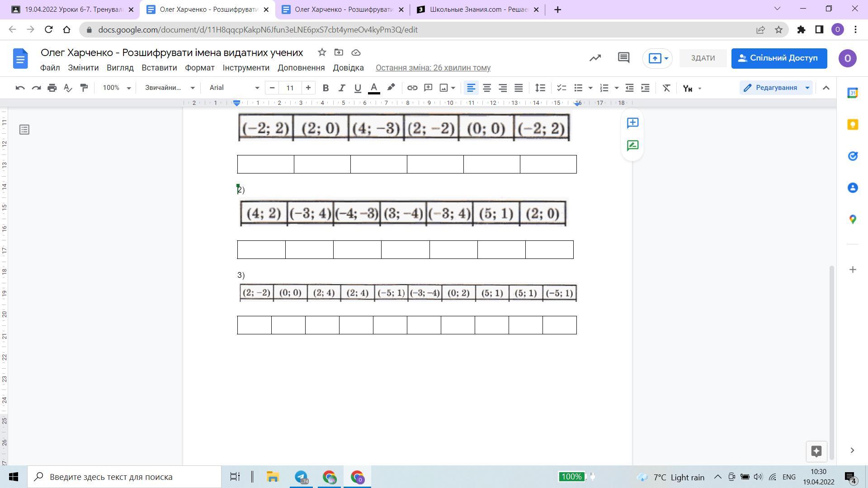Image resolution: width=868 pixels, height=488 pixels.
Task: Click the highlight color marker icon
Action: point(391,88)
